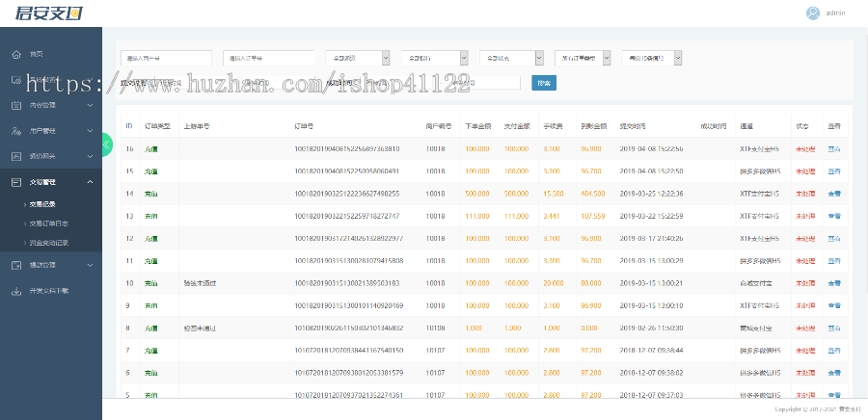The image size is (868, 420).
Task: Click submit time 2019-02-26 11:50:30
Action: [651, 328]
